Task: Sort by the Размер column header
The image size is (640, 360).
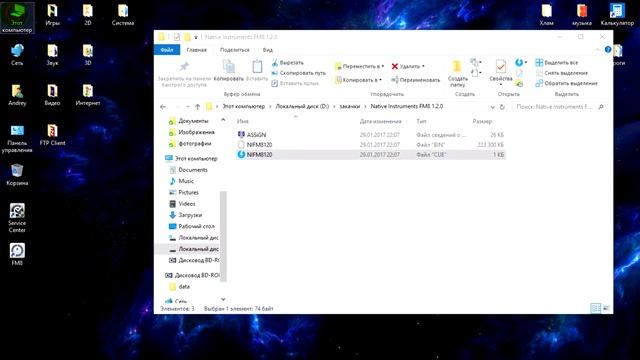Action: coord(482,121)
